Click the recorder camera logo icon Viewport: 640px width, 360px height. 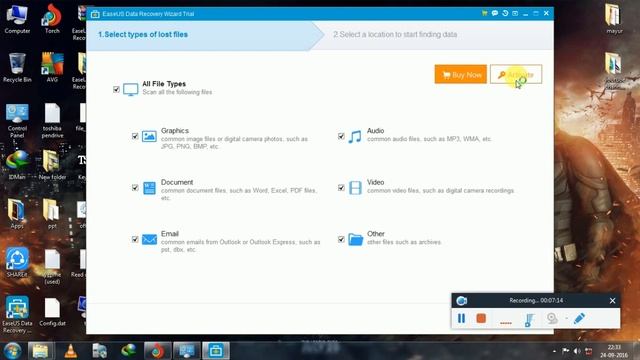(x=462, y=301)
